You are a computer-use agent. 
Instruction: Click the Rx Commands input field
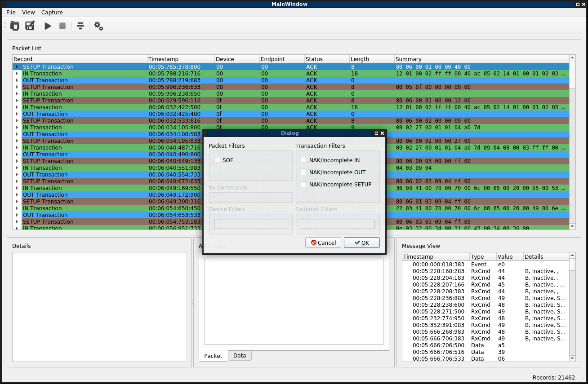pos(250,197)
